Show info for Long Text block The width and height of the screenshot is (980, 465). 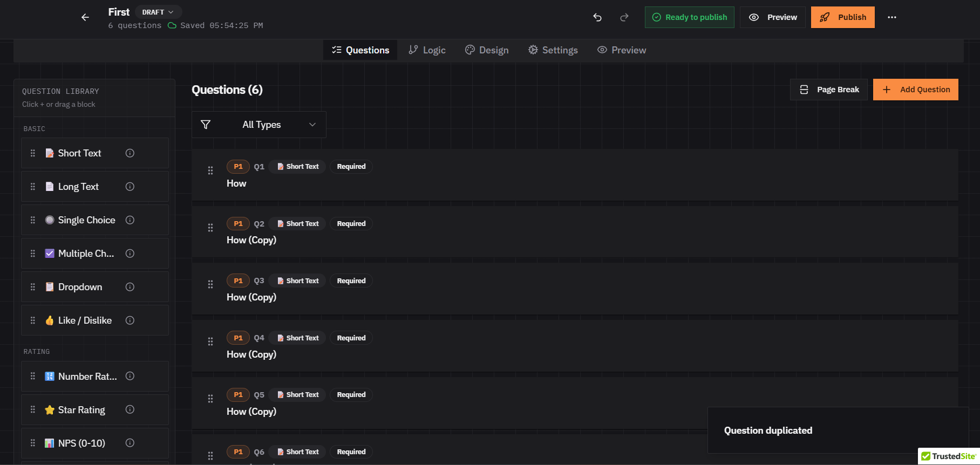(130, 187)
